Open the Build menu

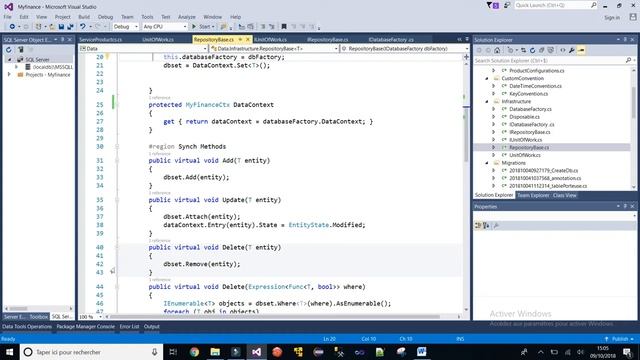[84, 17]
